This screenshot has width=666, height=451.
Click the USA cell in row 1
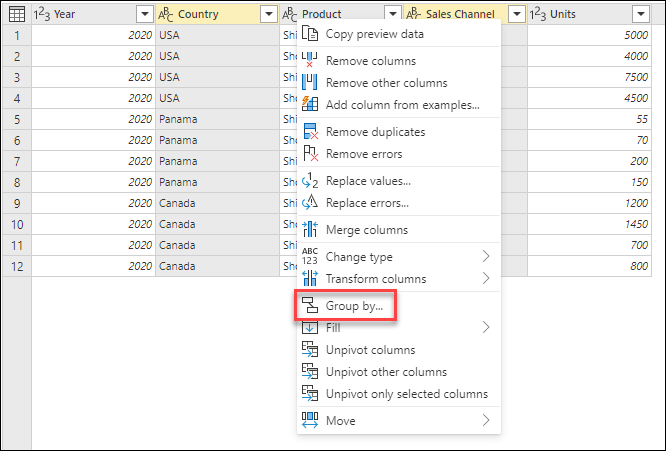[217, 35]
